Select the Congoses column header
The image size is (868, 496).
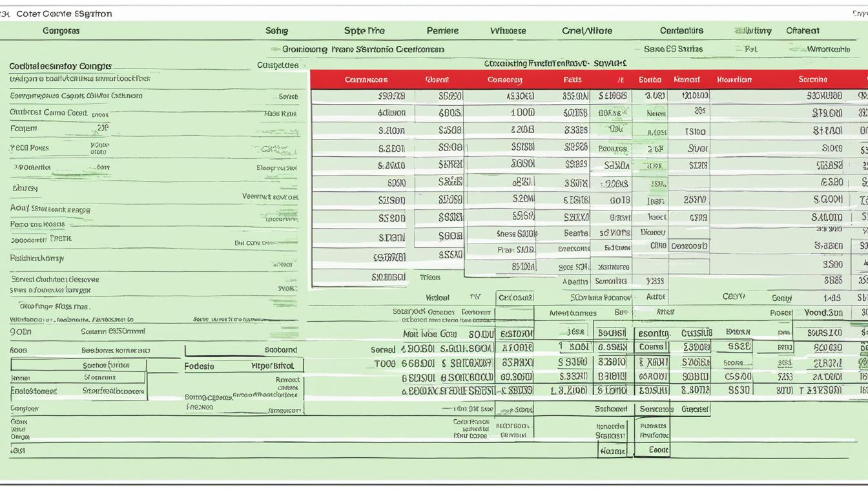61,30
